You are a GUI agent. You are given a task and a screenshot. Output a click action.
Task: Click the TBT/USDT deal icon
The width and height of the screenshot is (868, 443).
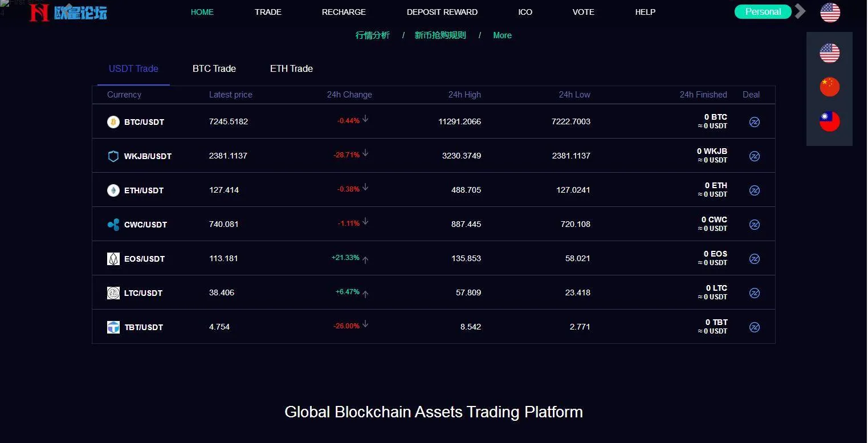(754, 327)
